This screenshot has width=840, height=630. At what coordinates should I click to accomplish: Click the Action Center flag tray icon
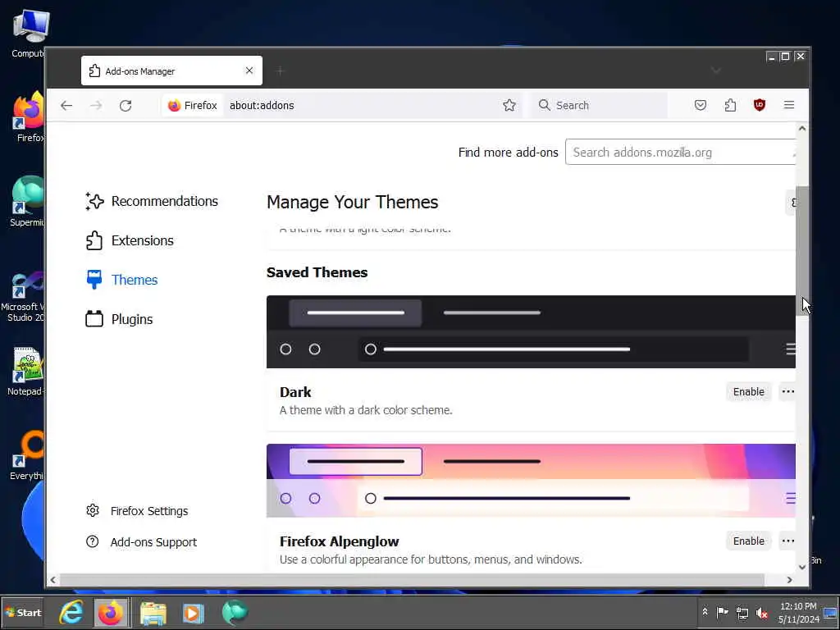722,612
